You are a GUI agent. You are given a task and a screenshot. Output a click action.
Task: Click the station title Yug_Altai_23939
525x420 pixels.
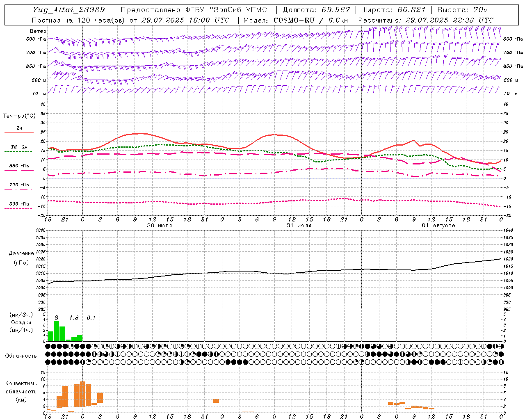[x=69, y=10]
